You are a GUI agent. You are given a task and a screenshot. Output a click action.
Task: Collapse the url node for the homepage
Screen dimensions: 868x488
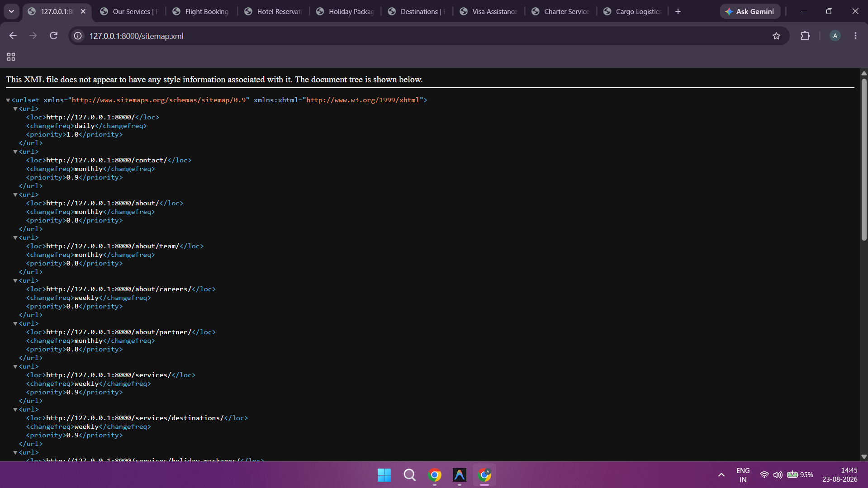click(15, 109)
